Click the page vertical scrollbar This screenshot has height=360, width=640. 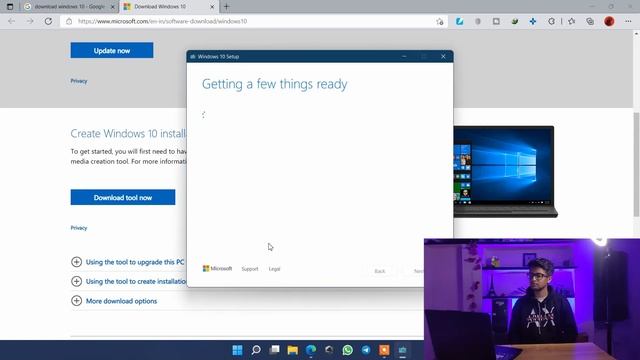[636, 163]
